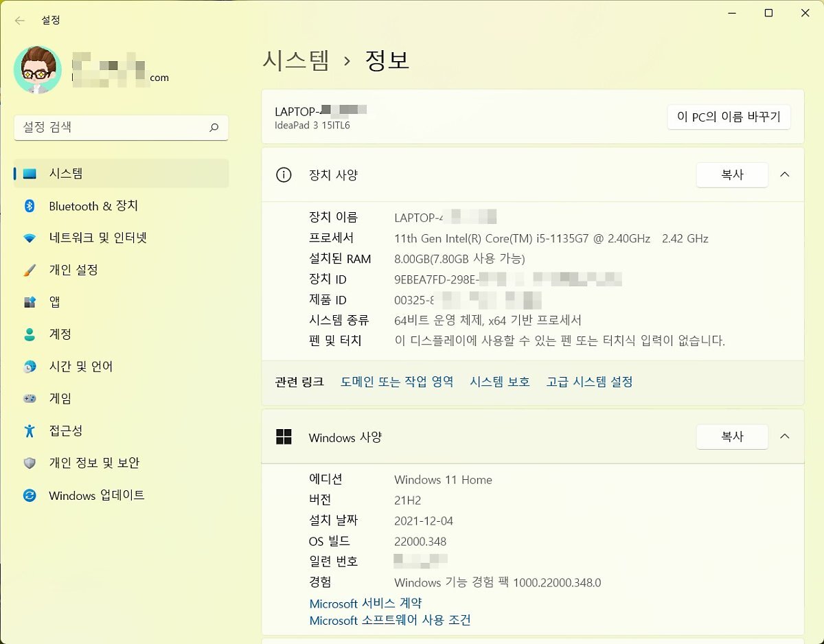
Task: Select 시간 및 언어 category
Action: (121, 367)
